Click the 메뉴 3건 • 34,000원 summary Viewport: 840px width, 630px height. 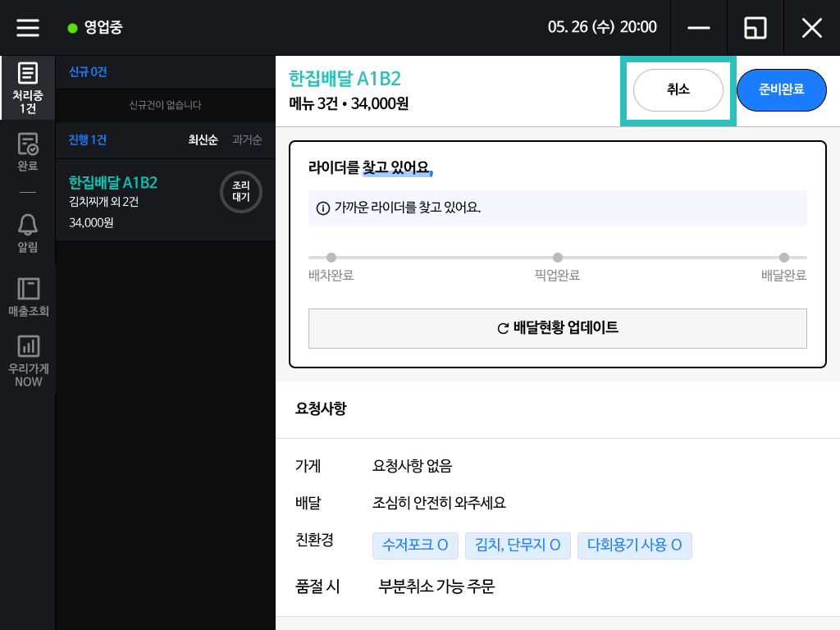tap(349, 103)
